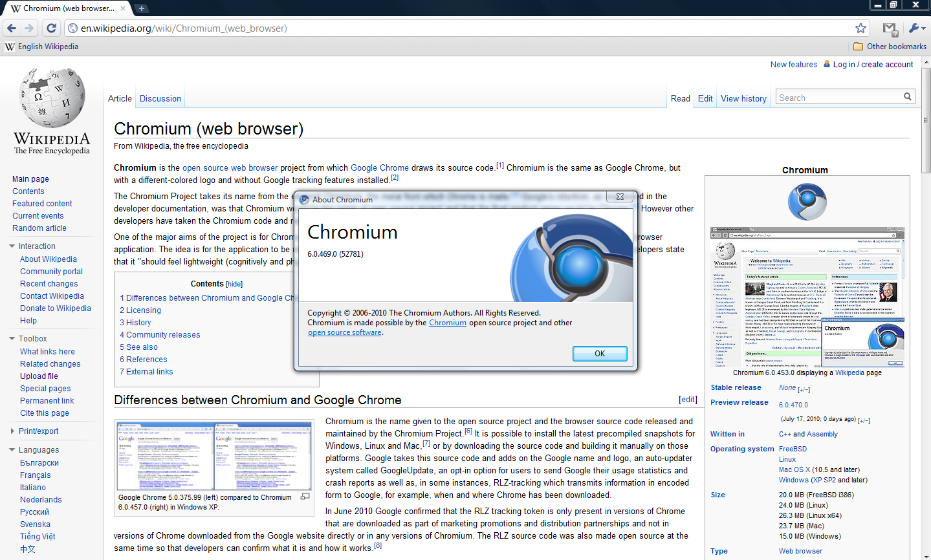
Task: Open the open source software link in dialog
Action: coord(345,332)
